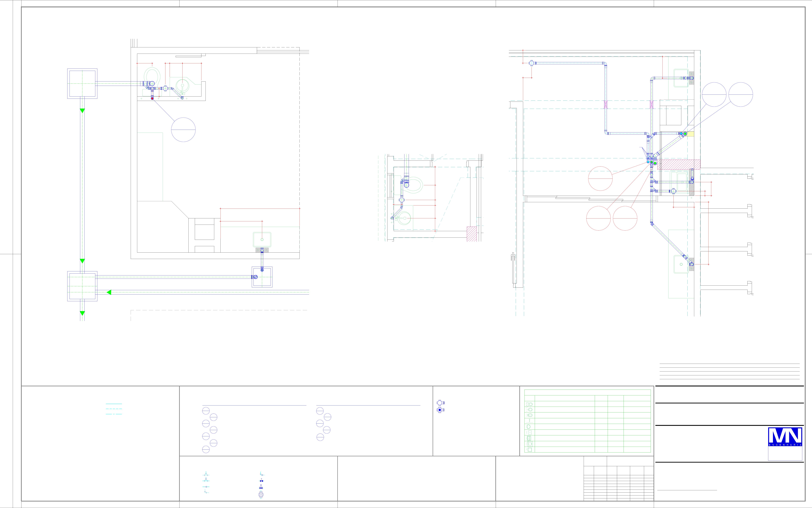
Task: Select the filled blue-dot drain symbol in legend
Action: point(440,410)
